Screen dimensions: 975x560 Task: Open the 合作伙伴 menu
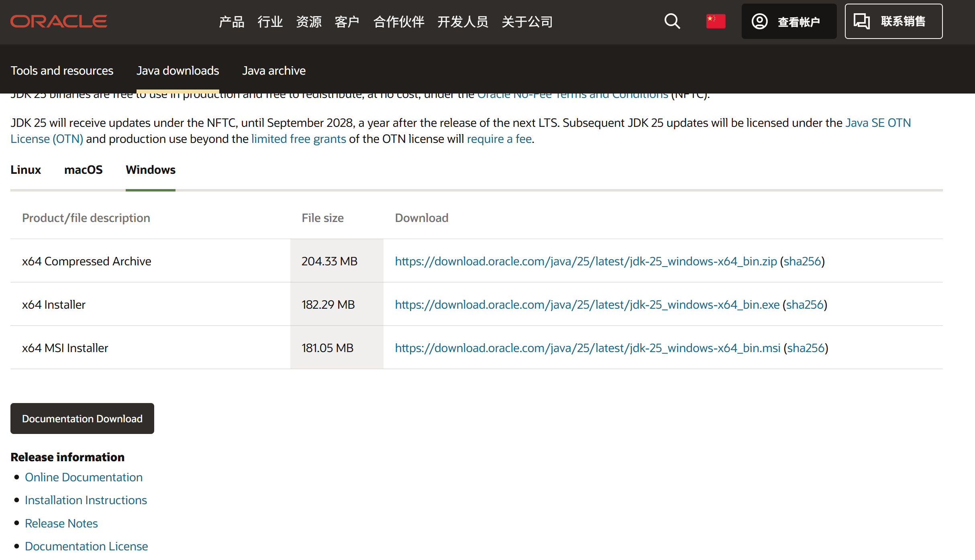399,22
